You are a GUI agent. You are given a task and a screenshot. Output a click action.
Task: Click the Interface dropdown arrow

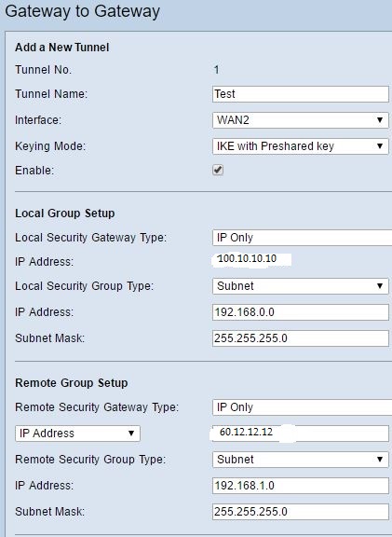tap(380, 120)
